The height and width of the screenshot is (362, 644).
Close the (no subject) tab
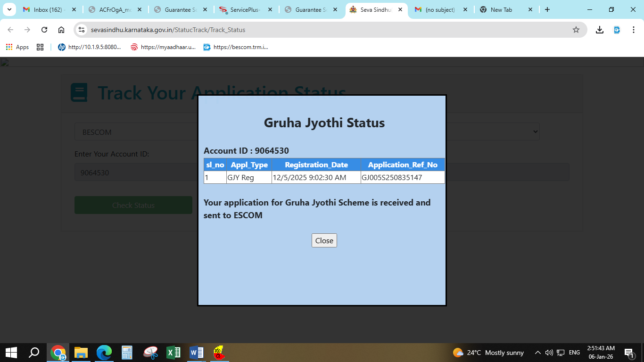click(x=465, y=9)
